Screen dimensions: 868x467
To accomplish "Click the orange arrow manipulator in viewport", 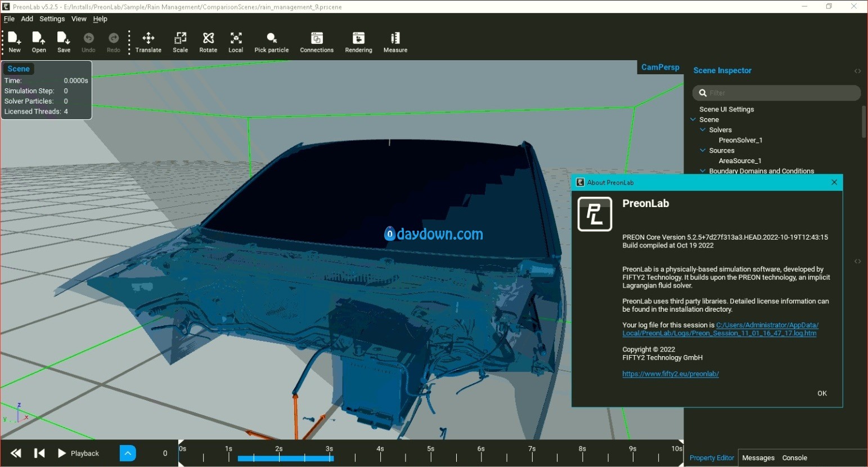I will (x=295, y=416).
